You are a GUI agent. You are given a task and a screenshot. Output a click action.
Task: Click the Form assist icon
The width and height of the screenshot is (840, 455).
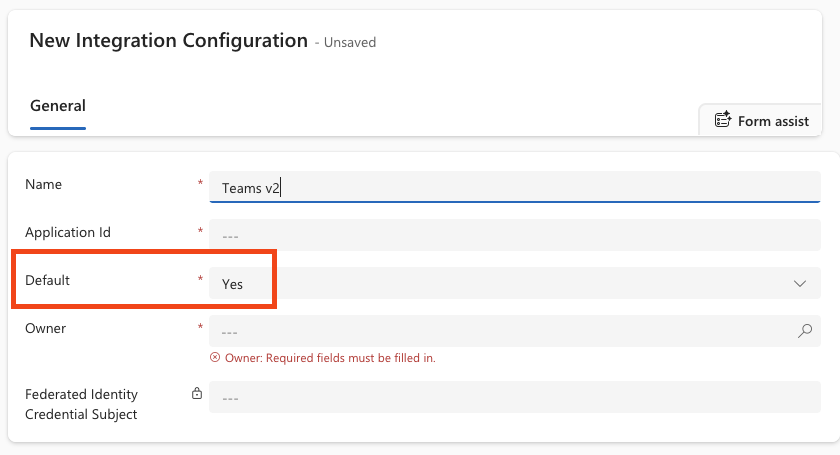(722, 120)
